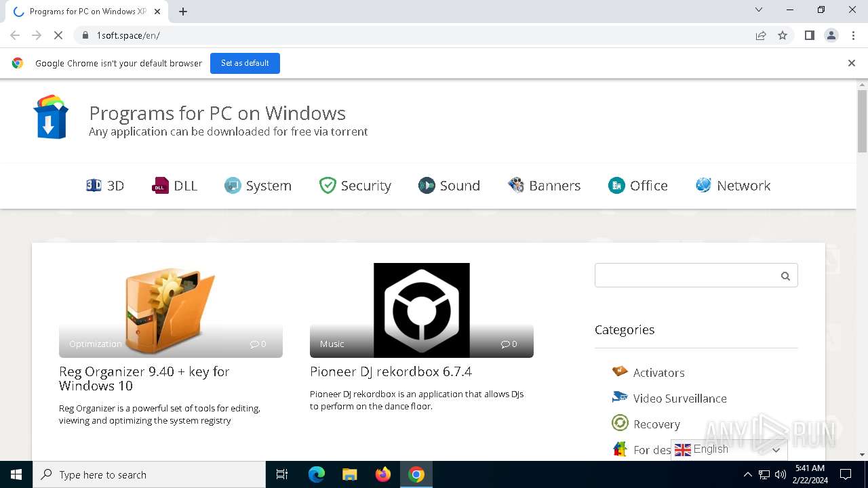Click the page vertical scrollbar thumb
Image resolution: width=868 pixels, height=488 pixels.
point(863,121)
